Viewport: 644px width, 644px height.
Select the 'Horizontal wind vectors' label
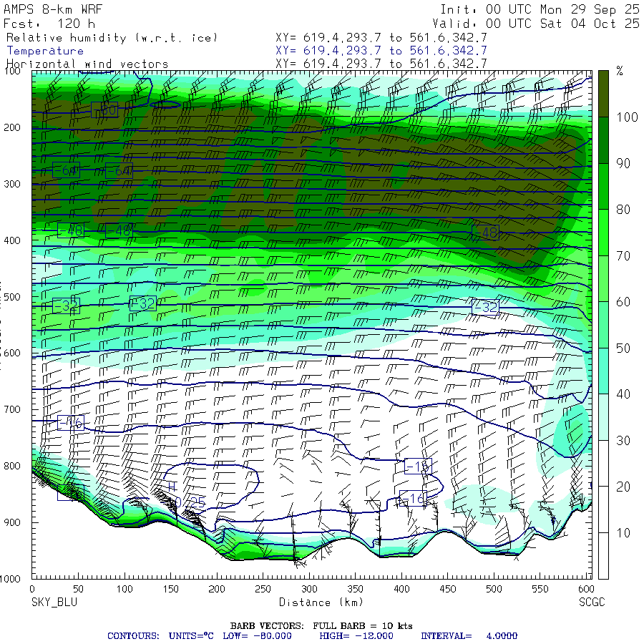click(x=87, y=64)
